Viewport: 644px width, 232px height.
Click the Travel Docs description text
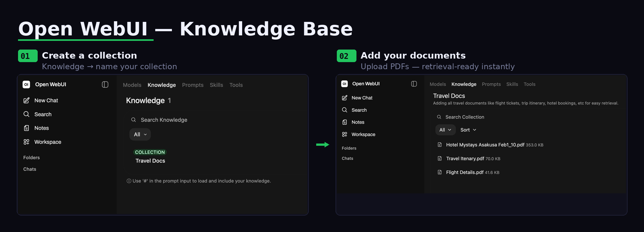(x=526, y=103)
